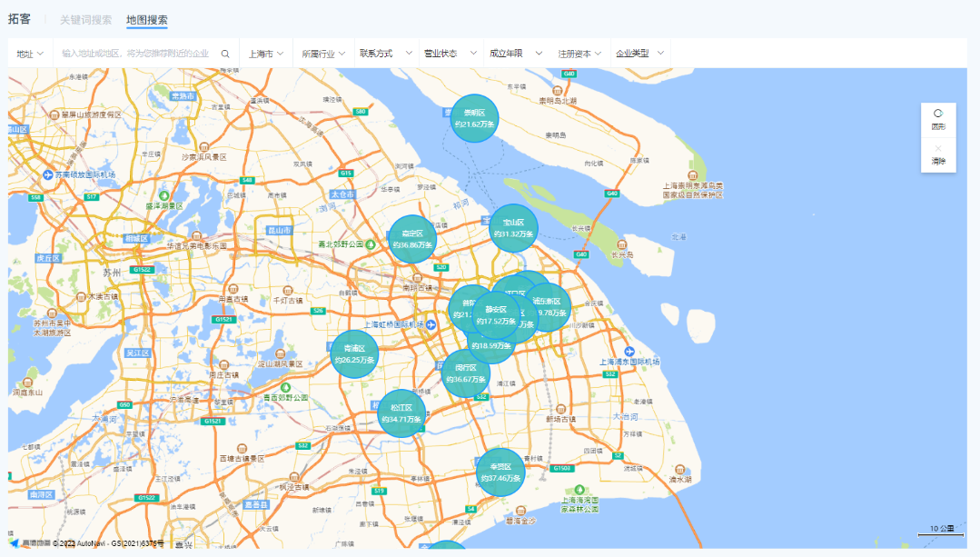Select the 地图搜索 tab
The width and height of the screenshot is (980, 557).
(147, 20)
